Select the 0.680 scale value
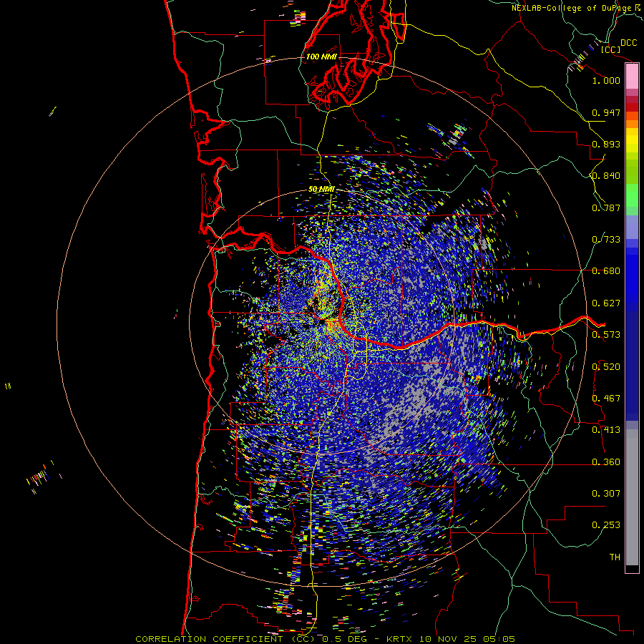Screen dimensions: 644x644 point(606,271)
